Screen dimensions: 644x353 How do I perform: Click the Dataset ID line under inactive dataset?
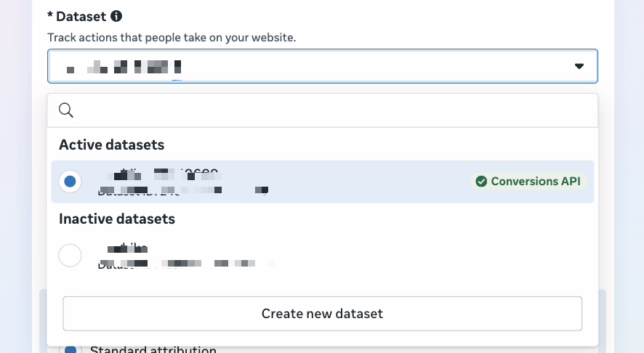coord(185,263)
